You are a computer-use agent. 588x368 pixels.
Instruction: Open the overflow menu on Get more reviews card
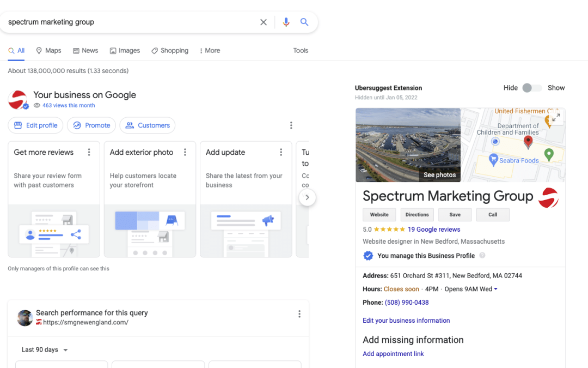click(89, 152)
